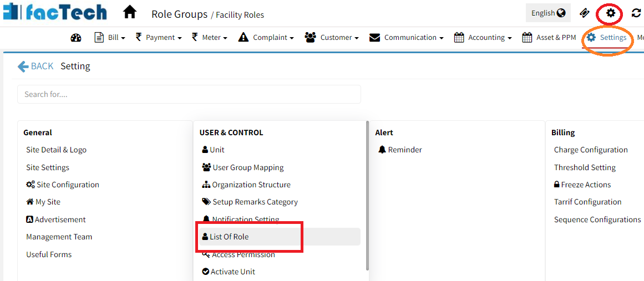Expand the Bill dropdown menu

pyautogui.click(x=110, y=38)
